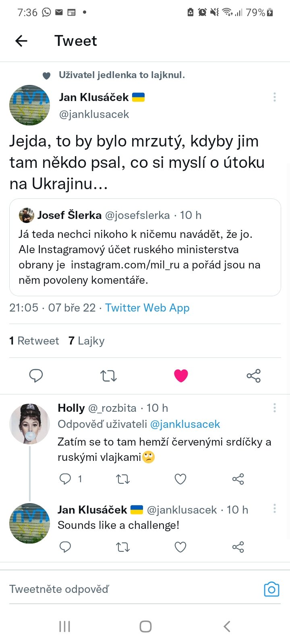290x644 pixels.
Task: View the 1 Retweet list
Action: click(34, 341)
